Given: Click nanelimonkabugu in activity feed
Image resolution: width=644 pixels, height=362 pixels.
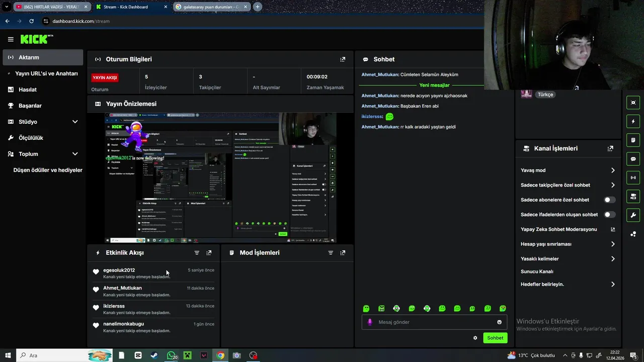Looking at the screenshot, I should tap(123, 324).
